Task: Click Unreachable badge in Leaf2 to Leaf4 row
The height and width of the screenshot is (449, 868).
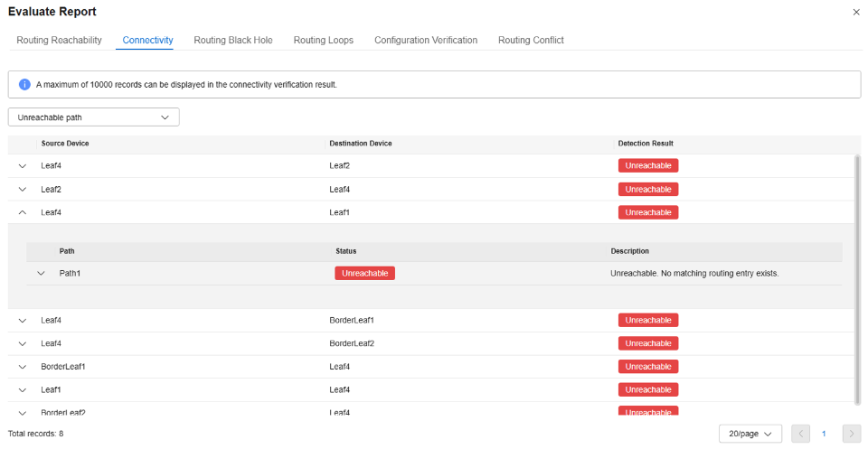Action: point(648,190)
